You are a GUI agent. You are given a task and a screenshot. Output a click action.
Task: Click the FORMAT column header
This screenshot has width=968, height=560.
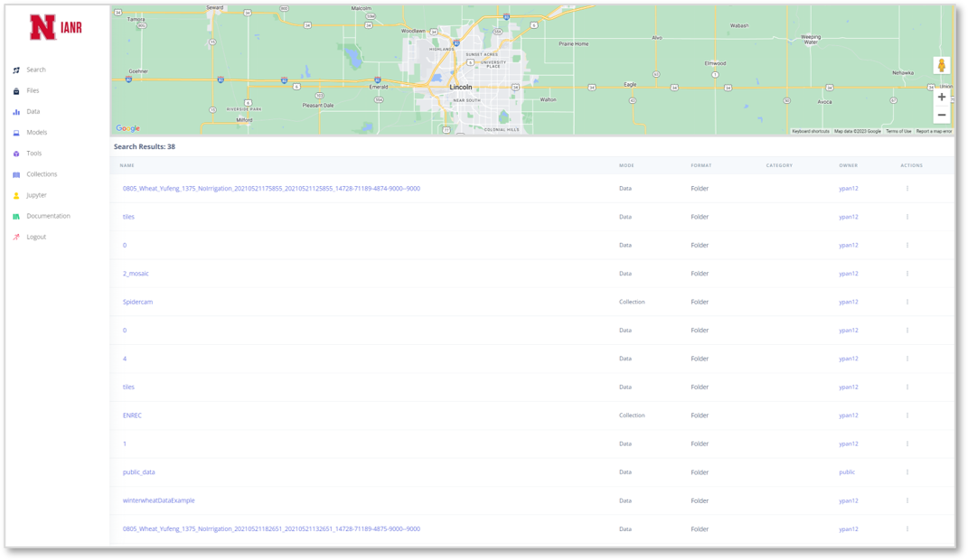(701, 165)
